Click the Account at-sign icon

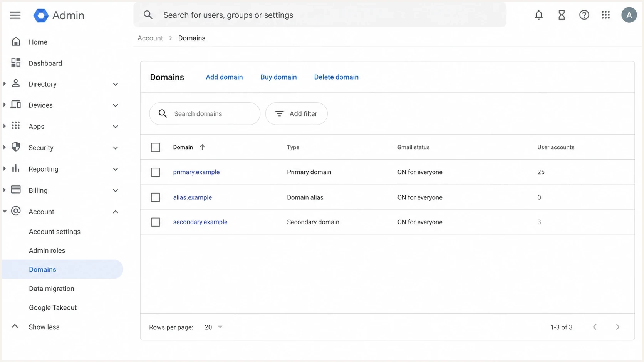click(16, 211)
